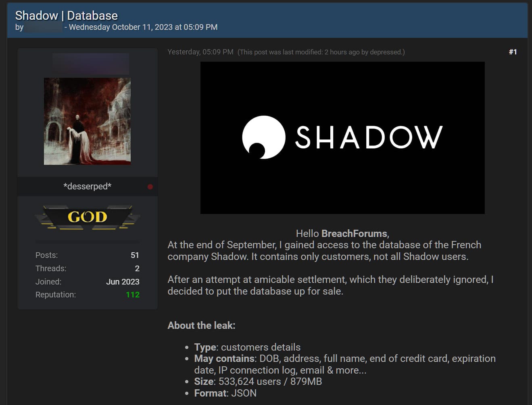Click the Shadow leak banner image
The image size is (532, 405).
[x=342, y=137]
